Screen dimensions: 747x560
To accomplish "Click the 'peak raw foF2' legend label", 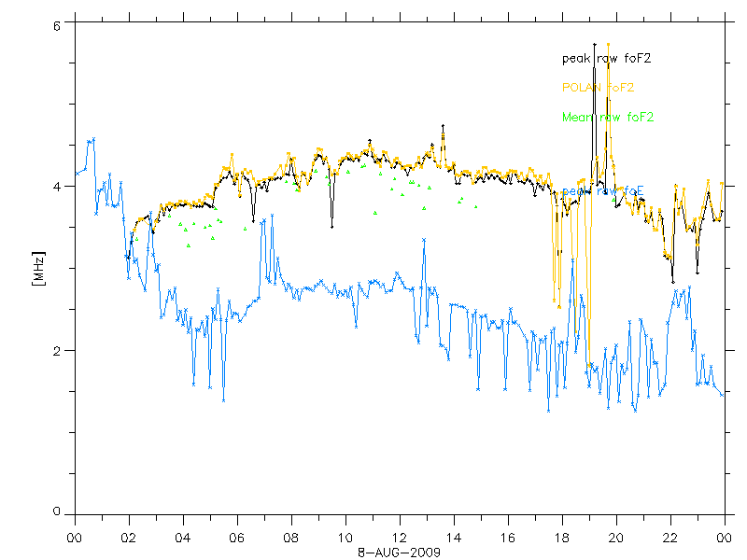I will (x=606, y=59).
